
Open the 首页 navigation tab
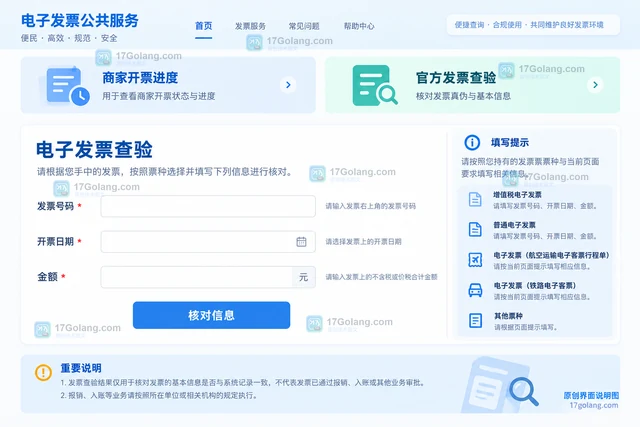(203, 26)
